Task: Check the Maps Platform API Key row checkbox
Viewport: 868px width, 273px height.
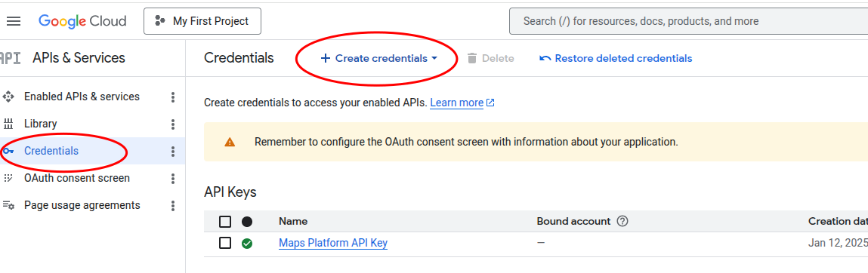Action: tap(225, 243)
